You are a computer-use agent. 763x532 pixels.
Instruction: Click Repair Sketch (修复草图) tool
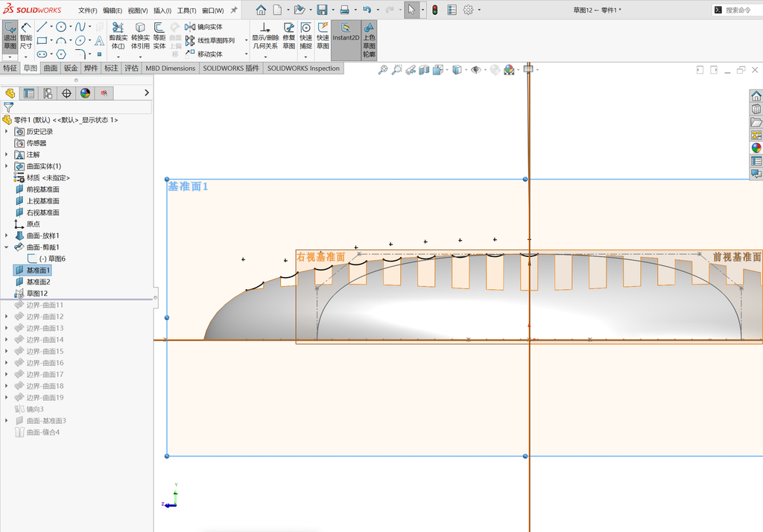288,36
